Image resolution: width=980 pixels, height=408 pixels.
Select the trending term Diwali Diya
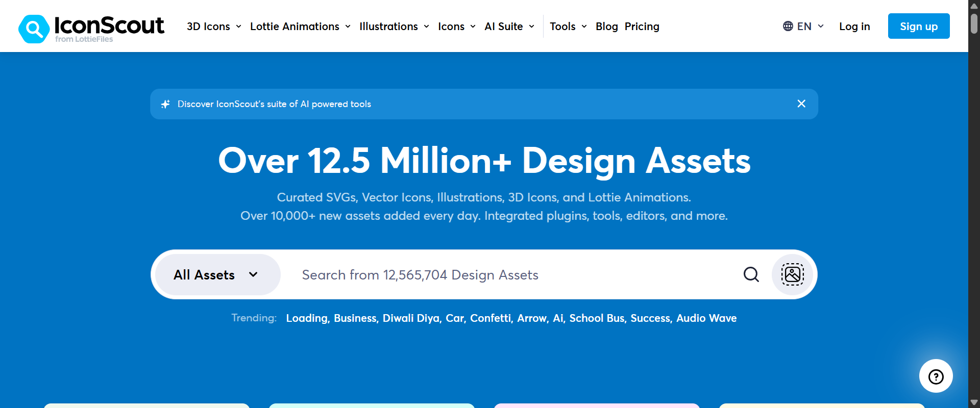click(x=412, y=318)
